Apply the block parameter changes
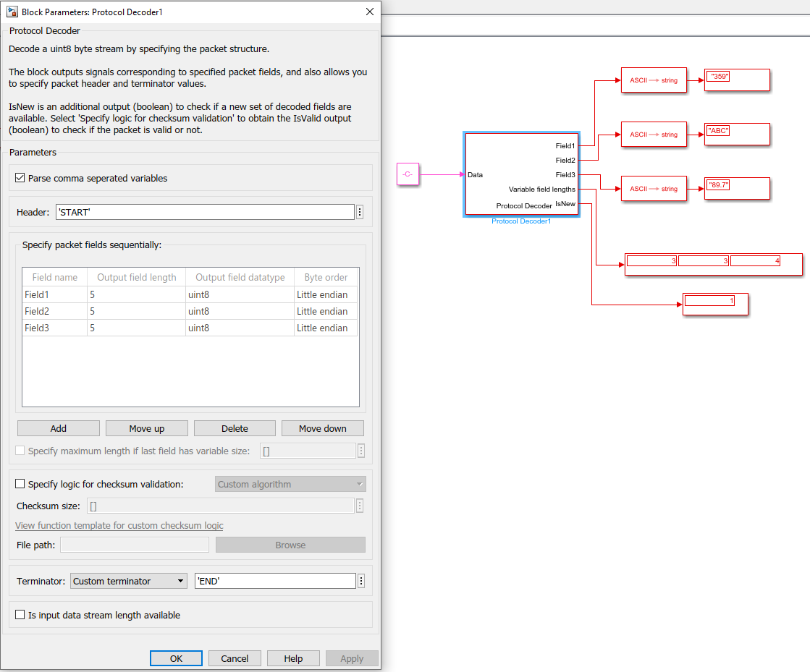810x672 pixels. pos(352,658)
